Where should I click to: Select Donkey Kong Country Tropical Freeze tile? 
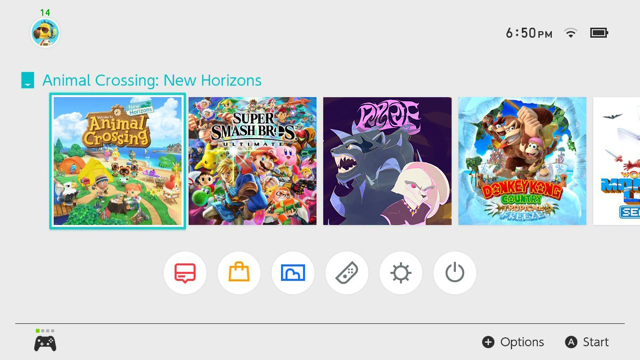point(522,161)
